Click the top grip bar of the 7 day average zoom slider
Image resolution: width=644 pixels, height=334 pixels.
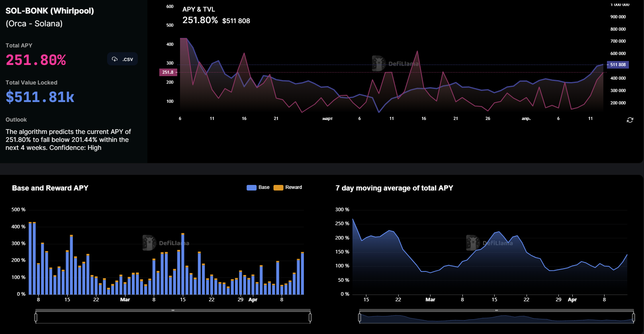click(x=497, y=310)
